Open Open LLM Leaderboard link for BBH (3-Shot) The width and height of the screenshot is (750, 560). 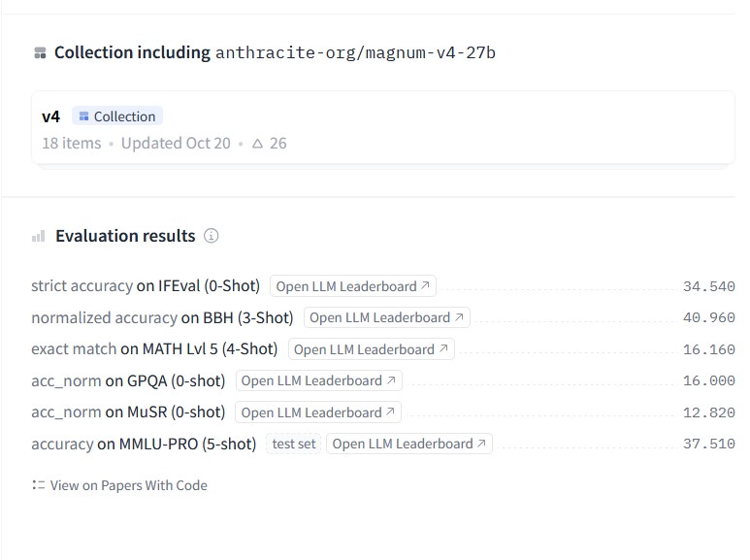[387, 317]
